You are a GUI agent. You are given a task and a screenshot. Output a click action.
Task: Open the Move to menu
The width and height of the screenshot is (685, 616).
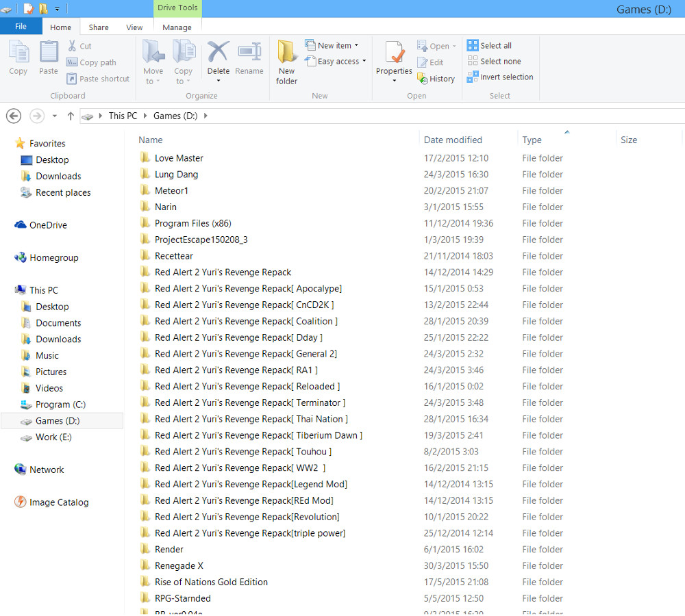pos(153,62)
